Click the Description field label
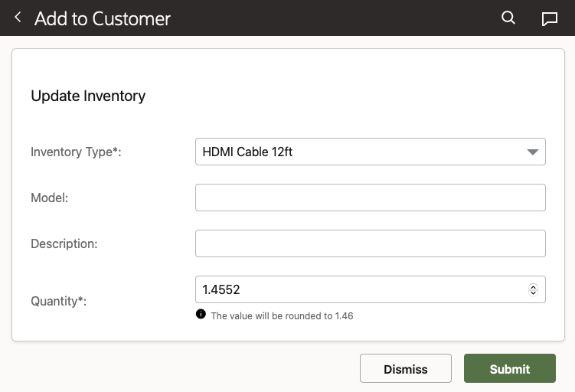Viewport: 575px width, 392px height. pos(64,243)
